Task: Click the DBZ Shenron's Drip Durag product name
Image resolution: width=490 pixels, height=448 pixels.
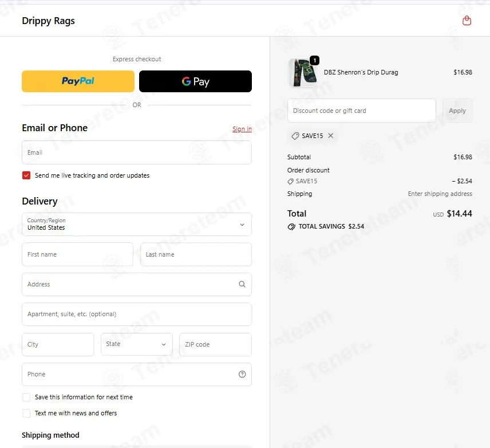Action: point(361,72)
